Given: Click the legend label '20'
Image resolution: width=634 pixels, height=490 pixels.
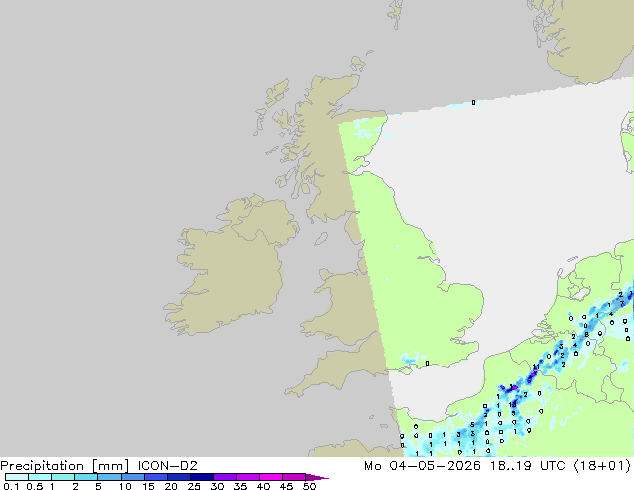Looking at the screenshot, I should [171, 486].
